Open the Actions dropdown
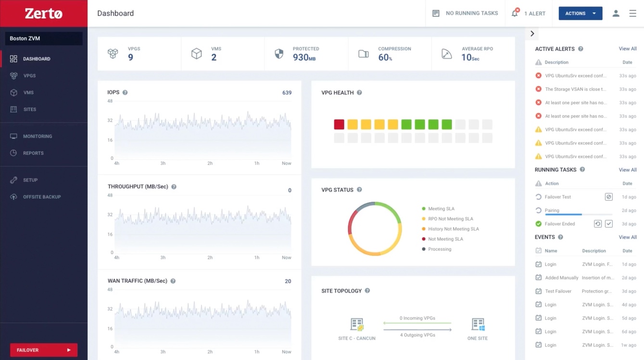Image resolution: width=644 pixels, height=360 pixels. click(x=580, y=13)
